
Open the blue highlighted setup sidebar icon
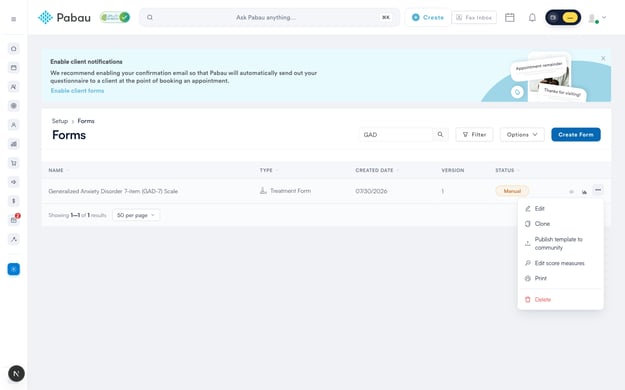coord(14,269)
